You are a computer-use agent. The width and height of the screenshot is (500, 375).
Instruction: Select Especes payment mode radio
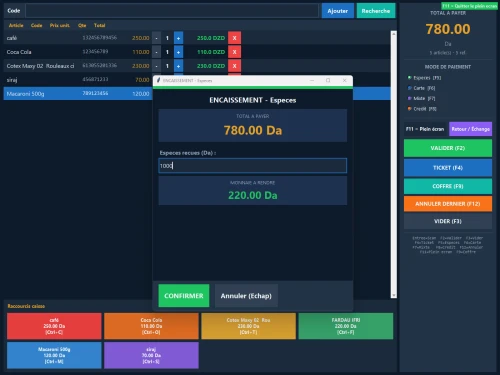(409, 78)
